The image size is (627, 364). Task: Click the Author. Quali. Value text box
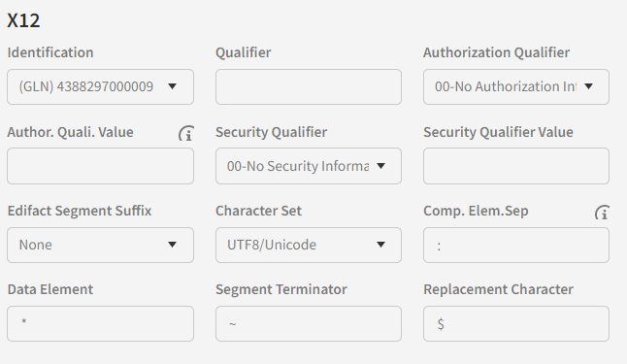pyautogui.click(x=100, y=166)
